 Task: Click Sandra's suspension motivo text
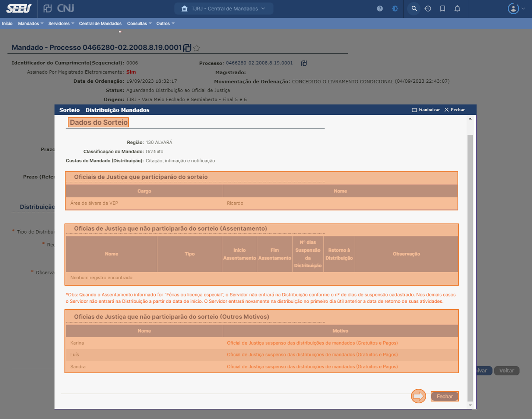[x=312, y=366]
